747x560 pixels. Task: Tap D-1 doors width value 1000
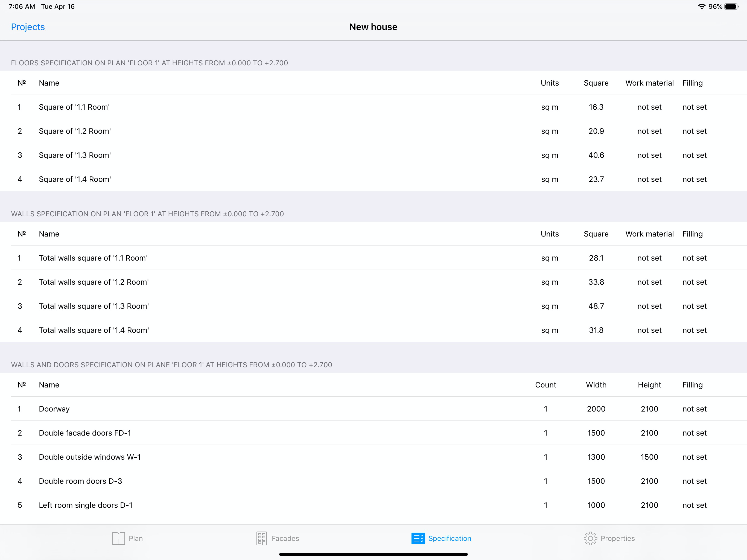pos(596,505)
